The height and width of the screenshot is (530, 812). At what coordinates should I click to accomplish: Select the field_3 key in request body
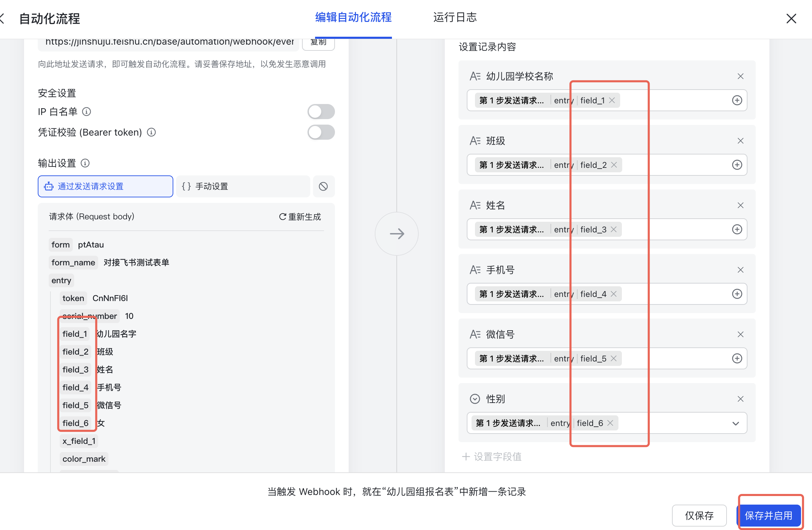click(75, 370)
